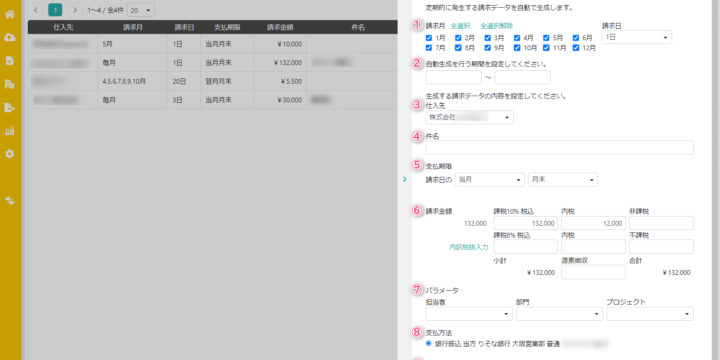Toggle the 5月 checkbox
This screenshot has width=720, height=360.
tap(546, 38)
